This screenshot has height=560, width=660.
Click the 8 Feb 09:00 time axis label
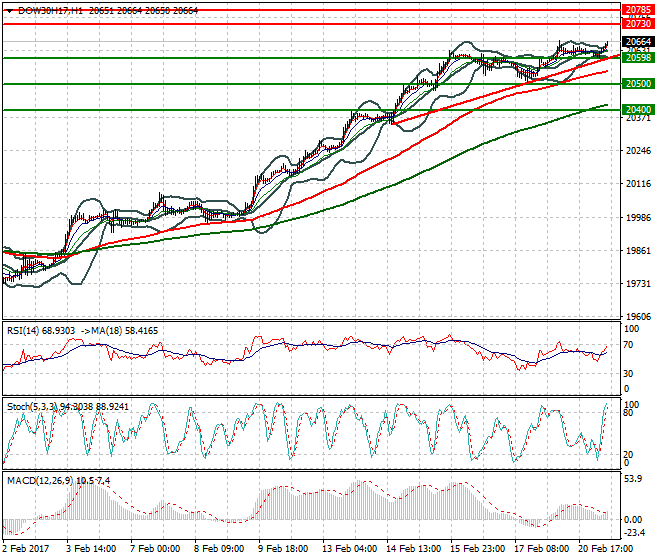click(219, 549)
